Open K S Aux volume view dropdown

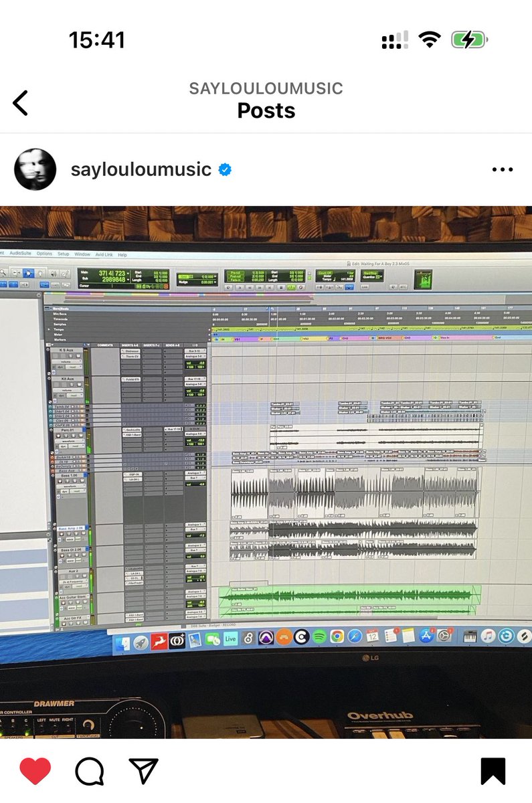67,361
